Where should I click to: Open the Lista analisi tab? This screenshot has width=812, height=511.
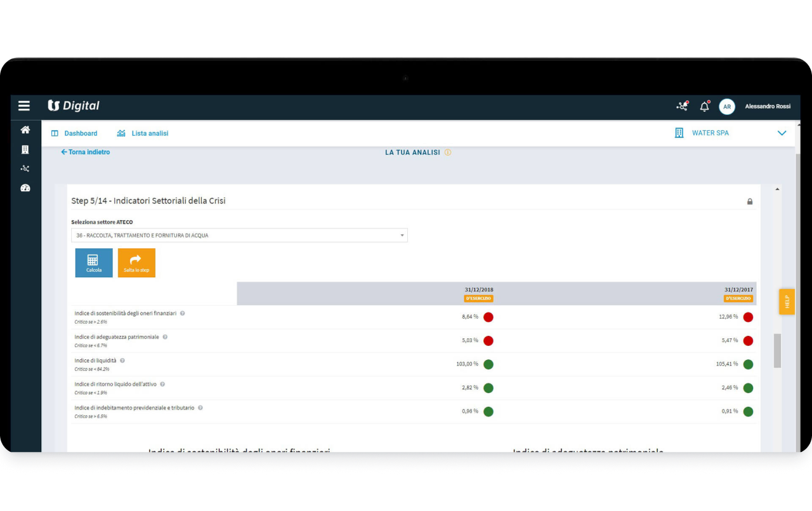point(143,133)
